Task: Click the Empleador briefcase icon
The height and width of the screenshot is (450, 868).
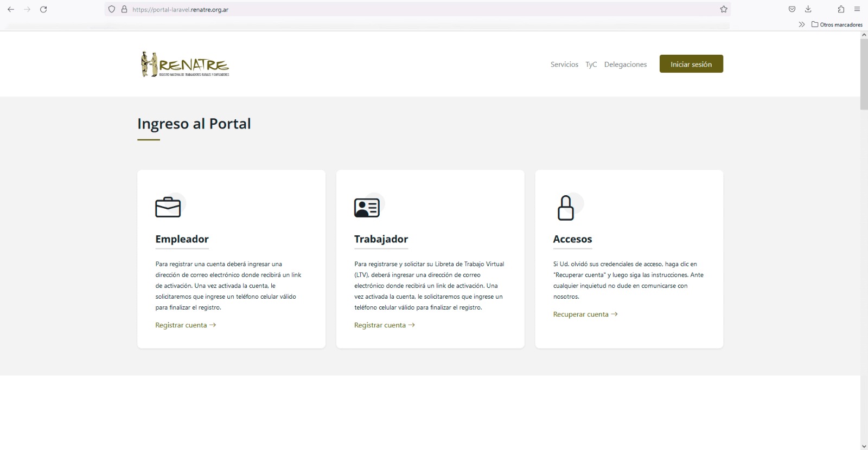Action: click(x=168, y=207)
